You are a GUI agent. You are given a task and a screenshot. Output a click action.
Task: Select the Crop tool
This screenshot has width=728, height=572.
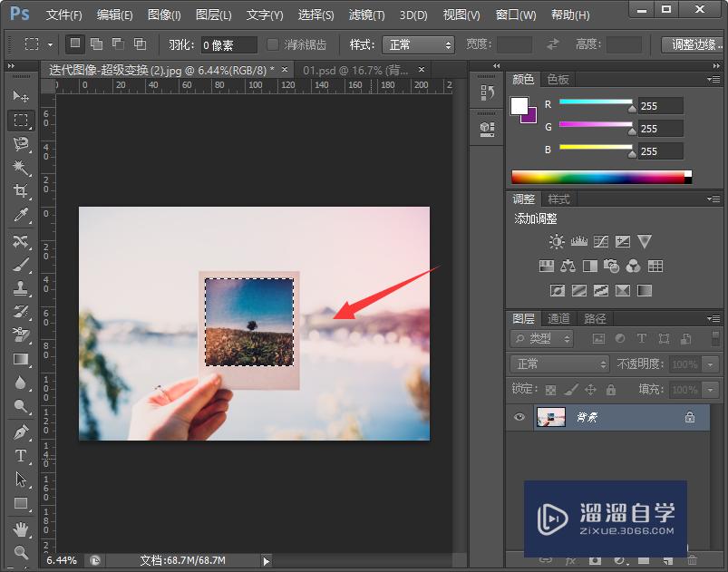[20, 191]
